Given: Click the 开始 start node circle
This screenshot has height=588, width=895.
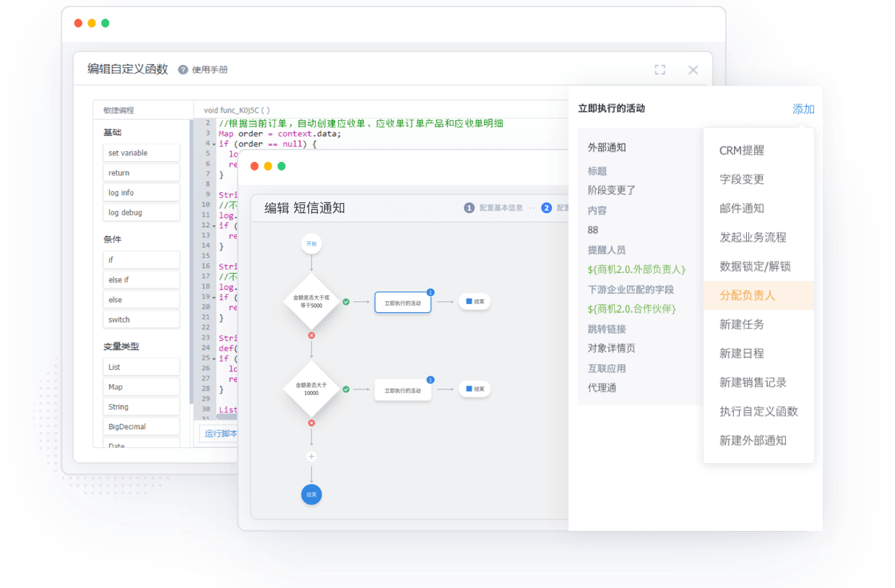Looking at the screenshot, I should pyautogui.click(x=311, y=244).
